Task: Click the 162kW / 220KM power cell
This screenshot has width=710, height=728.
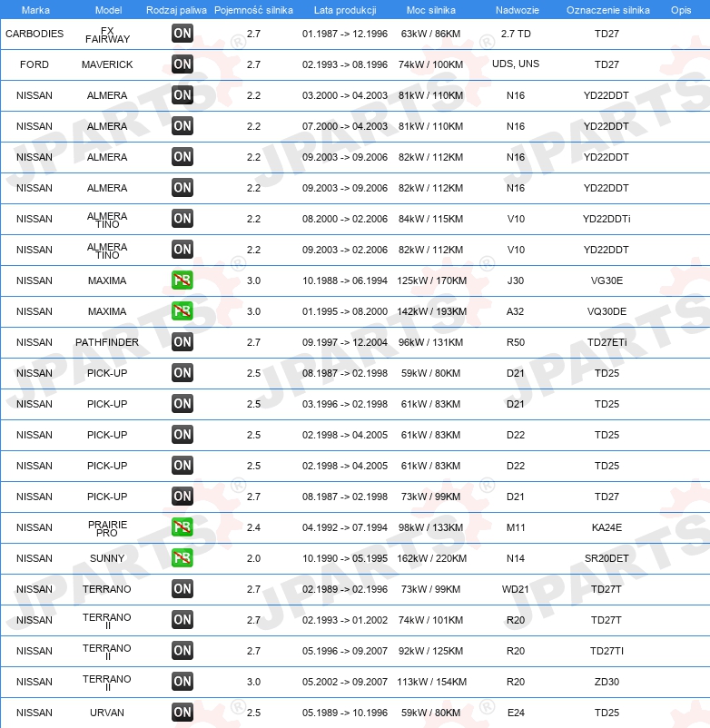Action: click(431, 558)
